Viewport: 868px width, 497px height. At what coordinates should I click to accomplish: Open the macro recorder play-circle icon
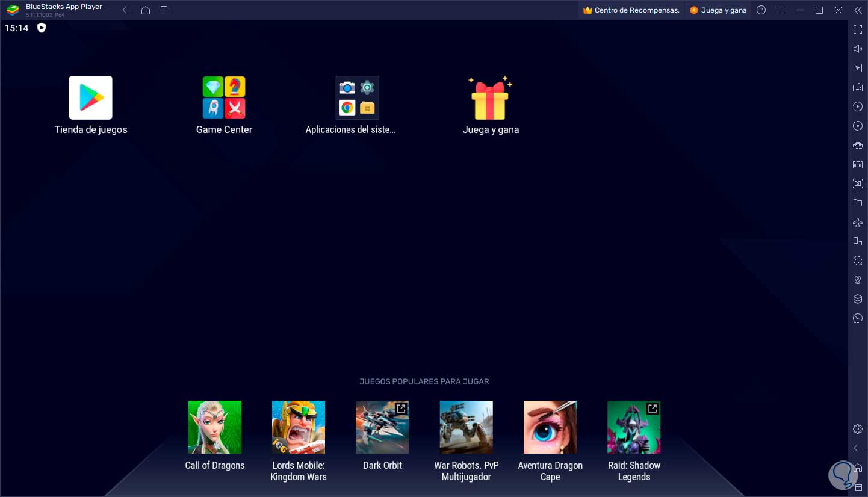click(x=858, y=106)
